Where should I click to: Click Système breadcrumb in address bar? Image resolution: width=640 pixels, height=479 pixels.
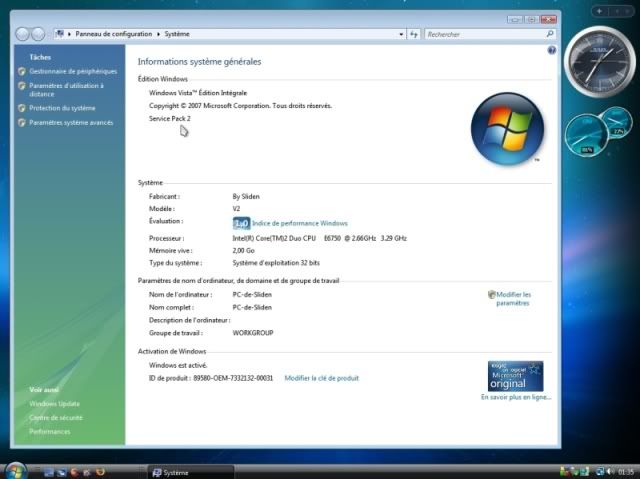click(x=177, y=34)
